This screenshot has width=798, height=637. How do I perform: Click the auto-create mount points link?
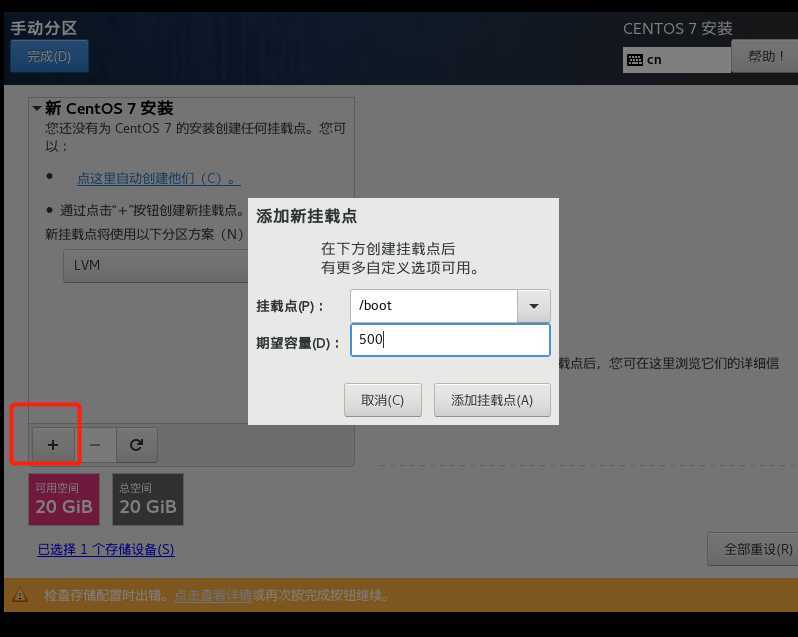pyautogui.click(x=158, y=179)
